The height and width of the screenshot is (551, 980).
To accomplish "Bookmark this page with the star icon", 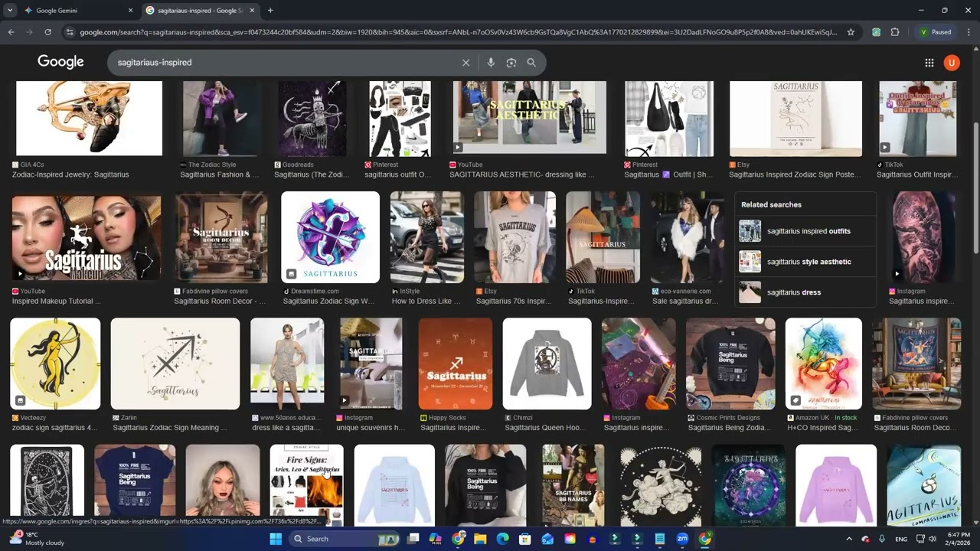I will 851,32.
